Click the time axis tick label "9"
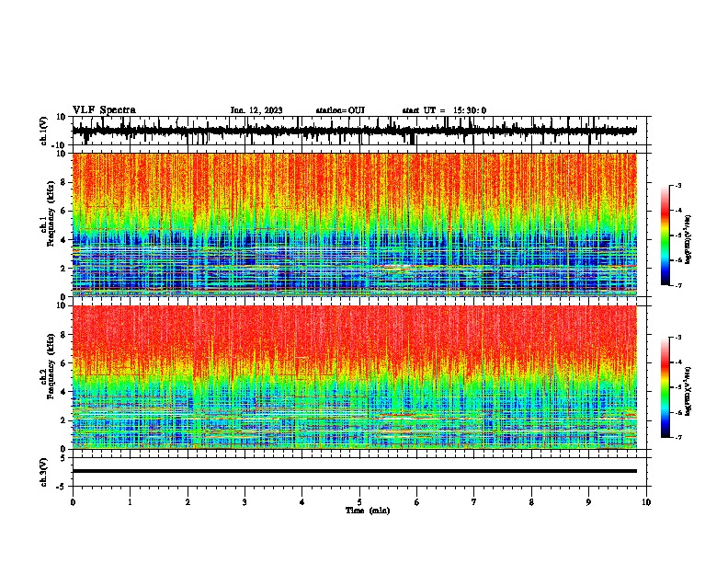Screen dimensions: 728x563 (588, 502)
